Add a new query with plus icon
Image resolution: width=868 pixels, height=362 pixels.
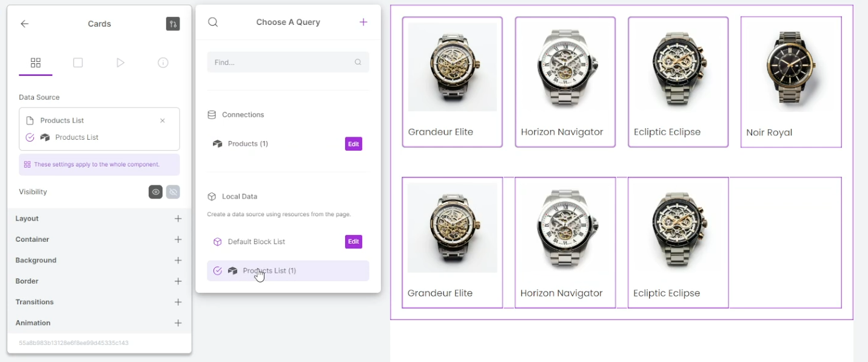[363, 22]
